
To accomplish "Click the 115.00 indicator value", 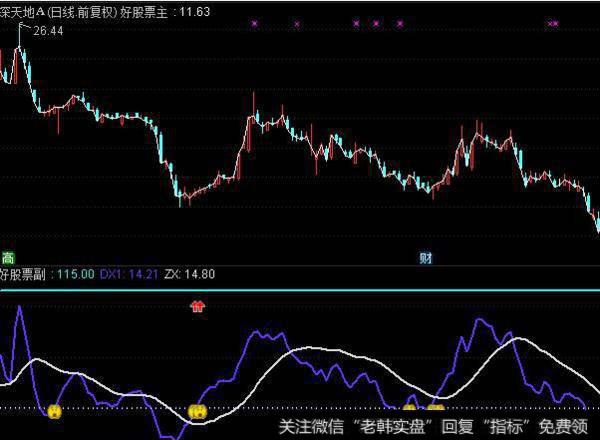I will click(76, 274).
